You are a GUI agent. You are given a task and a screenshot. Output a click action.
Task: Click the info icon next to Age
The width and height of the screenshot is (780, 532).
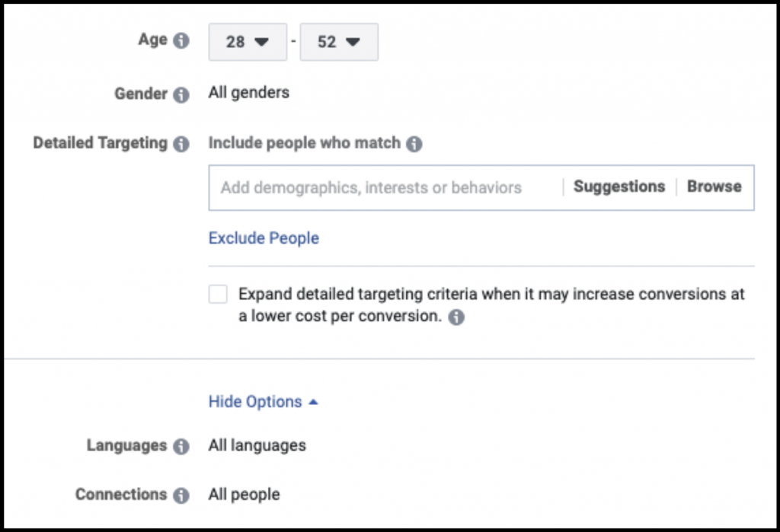click(x=181, y=40)
